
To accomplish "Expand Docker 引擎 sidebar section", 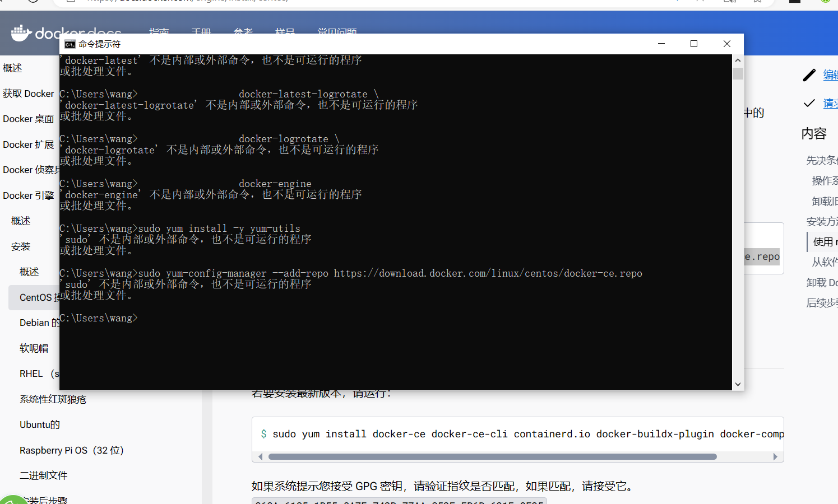I will click(29, 195).
